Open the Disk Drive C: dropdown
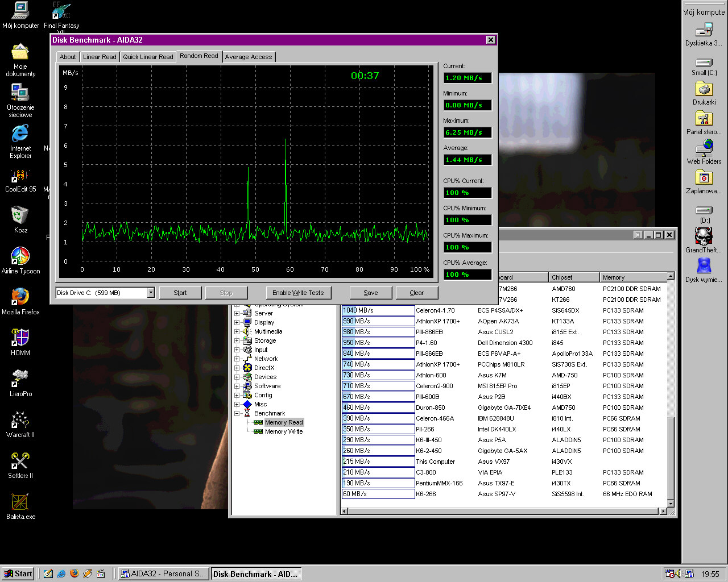Viewport: 728px width, 582px height. point(151,293)
